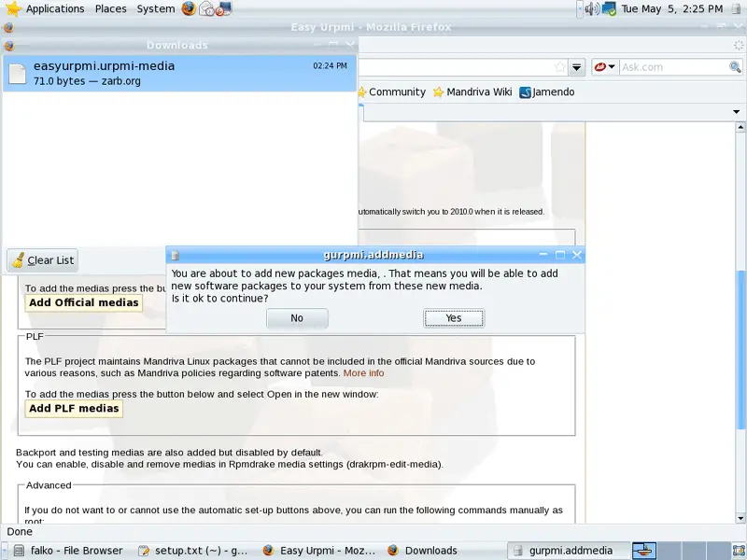Click the bottom-right panel corner icon

739,551
